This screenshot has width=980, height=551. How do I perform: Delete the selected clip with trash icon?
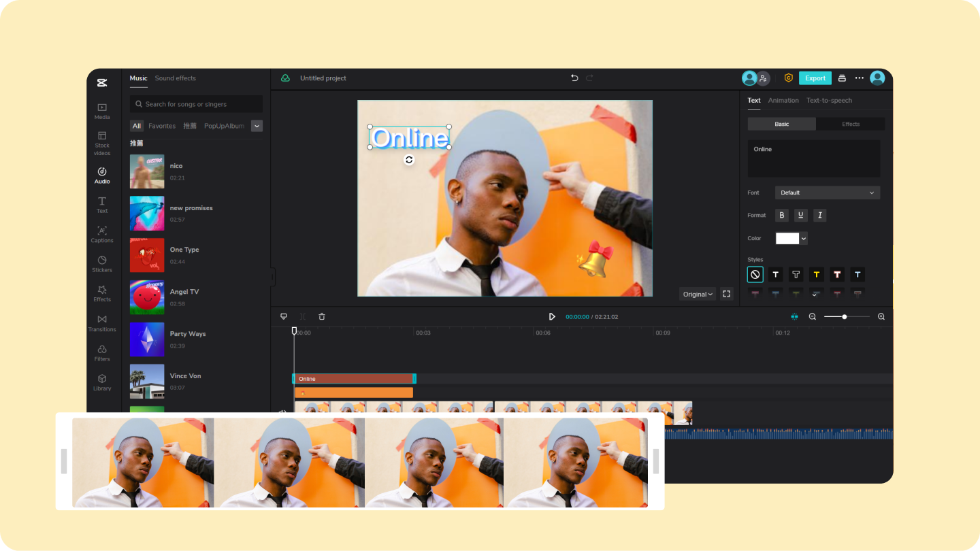tap(321, 316)
